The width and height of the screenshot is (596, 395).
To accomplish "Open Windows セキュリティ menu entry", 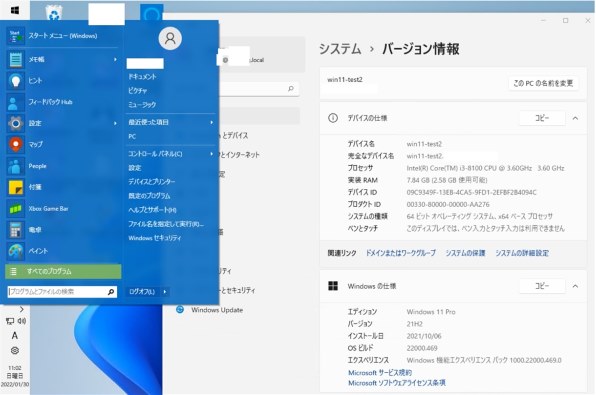I will point(155,238).
